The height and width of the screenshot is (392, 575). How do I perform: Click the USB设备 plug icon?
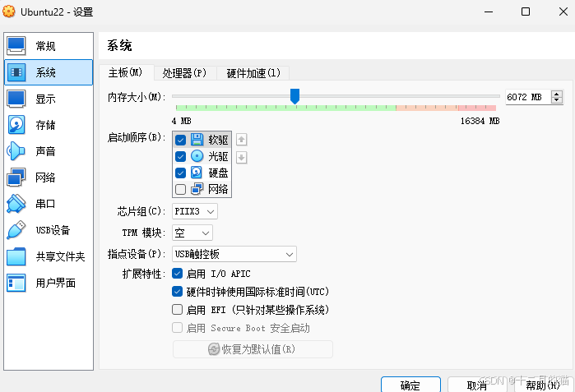pos(16,230)
